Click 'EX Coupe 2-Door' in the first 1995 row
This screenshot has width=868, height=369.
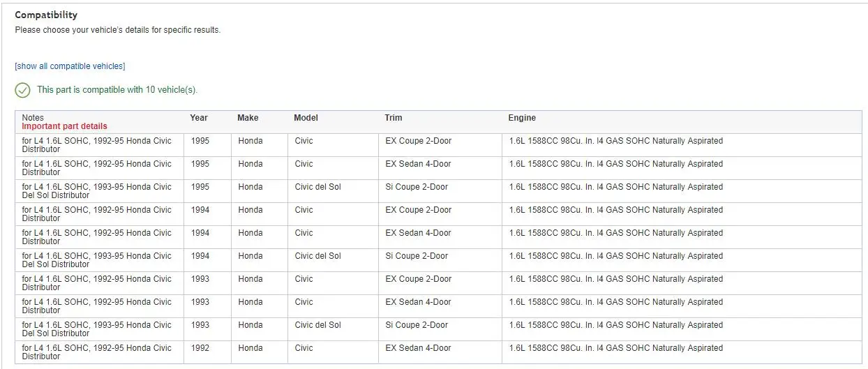coord(419,141)
